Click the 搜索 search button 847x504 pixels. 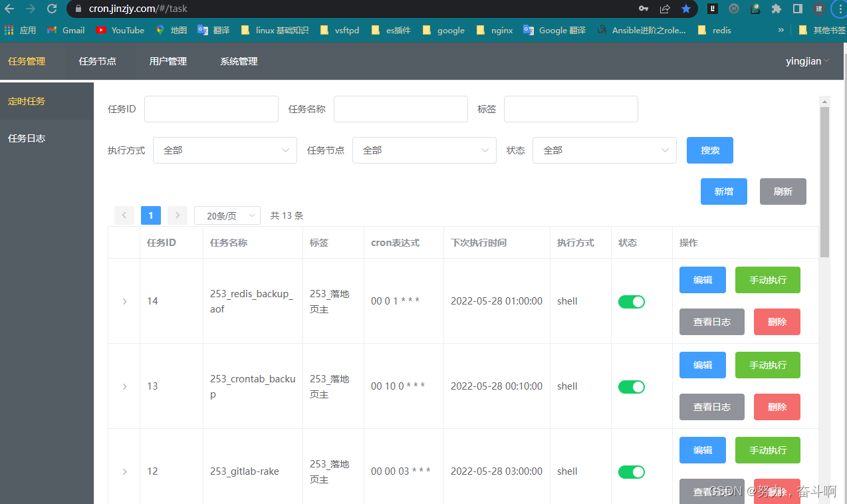(x=710, y=150)
